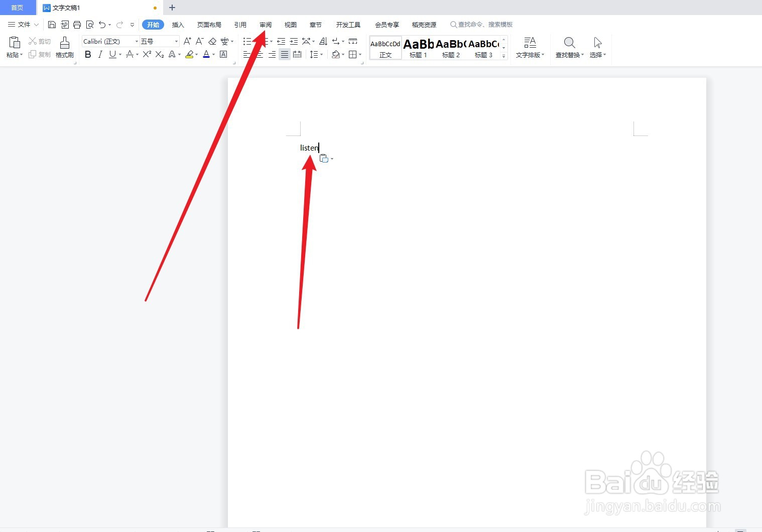Image resolution: width=762 pixels, height=532 pixels.
Task: Click the Cut (剪切) scissors icon
Action: [x=33, y=41]
